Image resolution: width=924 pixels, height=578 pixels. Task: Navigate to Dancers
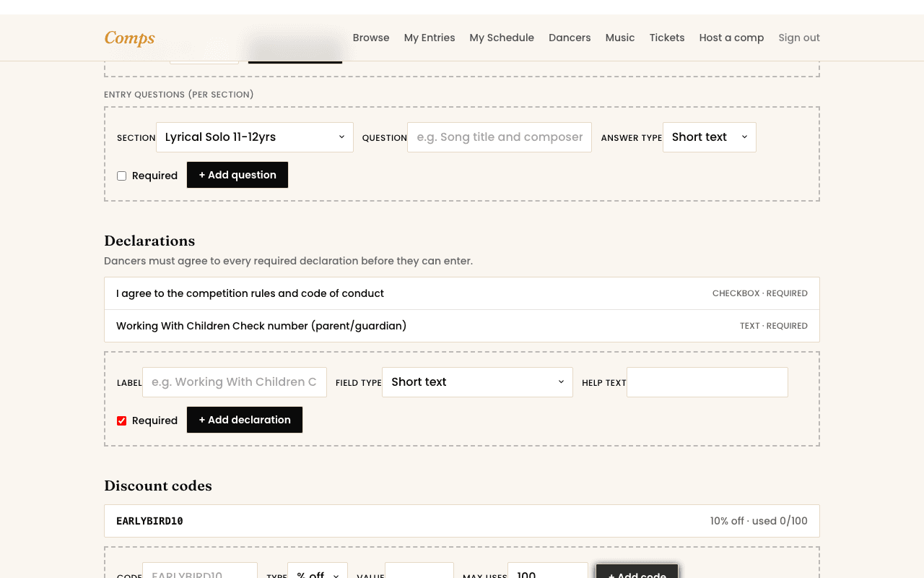click(570, 38)
